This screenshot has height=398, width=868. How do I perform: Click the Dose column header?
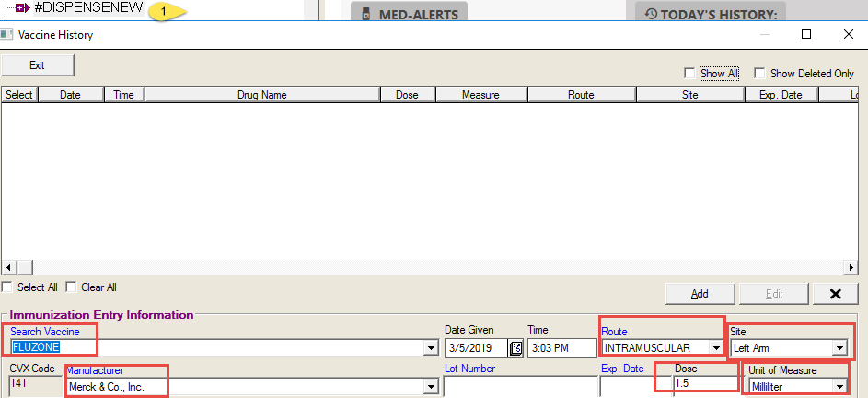pos(408,95)
